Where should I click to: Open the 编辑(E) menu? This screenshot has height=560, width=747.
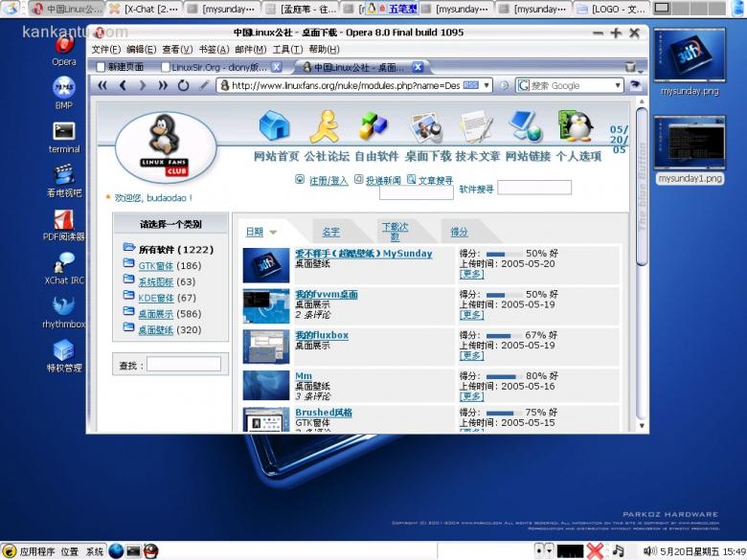[x=142, y=49]
